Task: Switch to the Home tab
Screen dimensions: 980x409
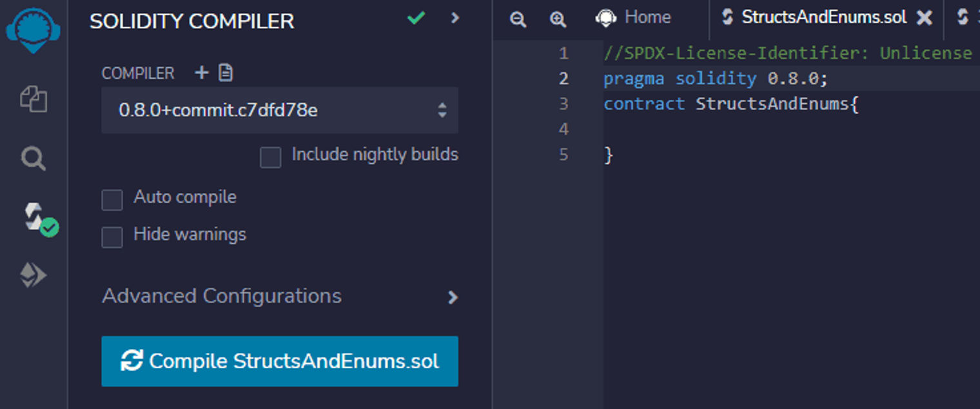Action: point(633,17)
